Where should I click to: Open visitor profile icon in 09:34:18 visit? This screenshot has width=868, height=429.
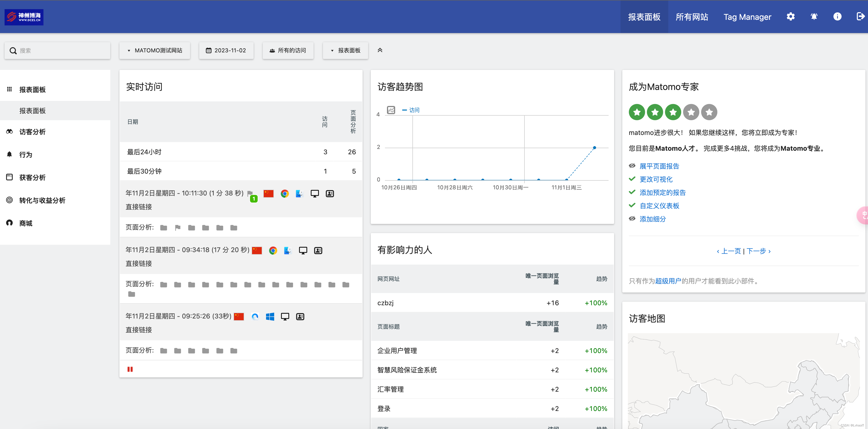tap(318, 250)
